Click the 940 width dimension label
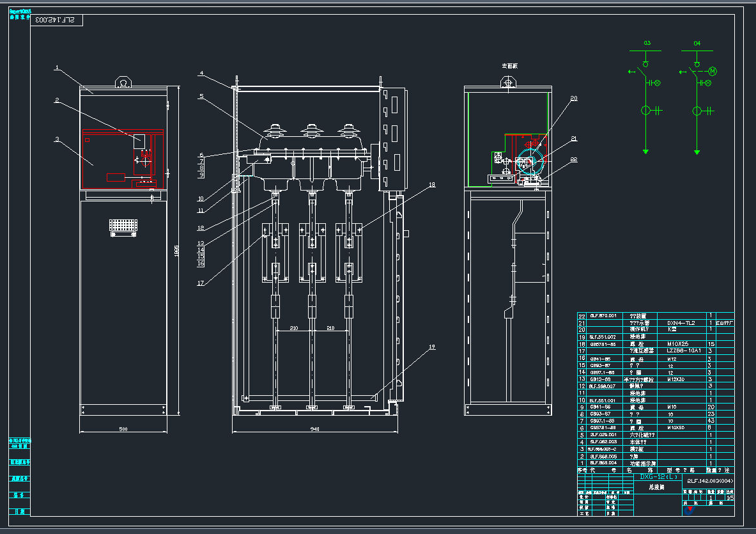Viewport: 756px width, 534px height. pyautogui.click(x=315, y=428)
